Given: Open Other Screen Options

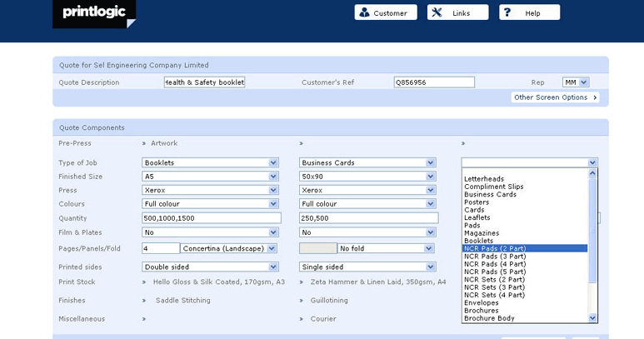Looking at the screenshot, I should pyautogui.click(x=556, y=97).
